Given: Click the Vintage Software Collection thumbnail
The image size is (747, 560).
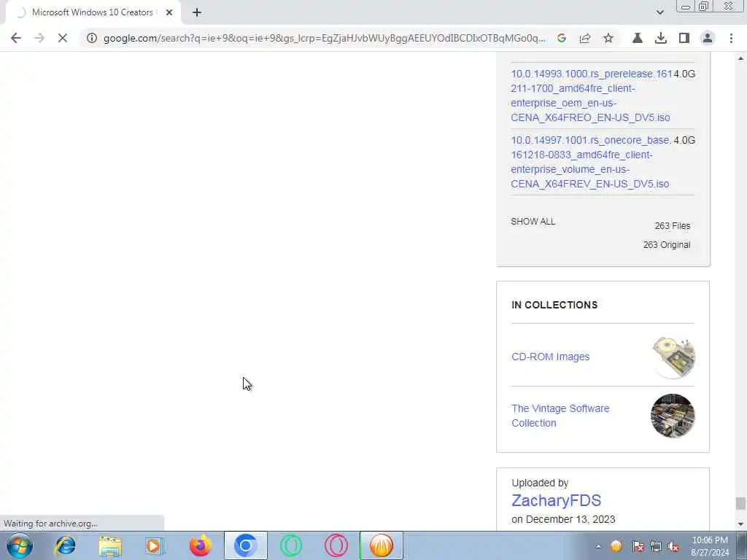Looking at the screenshot, I should [673, 416].
